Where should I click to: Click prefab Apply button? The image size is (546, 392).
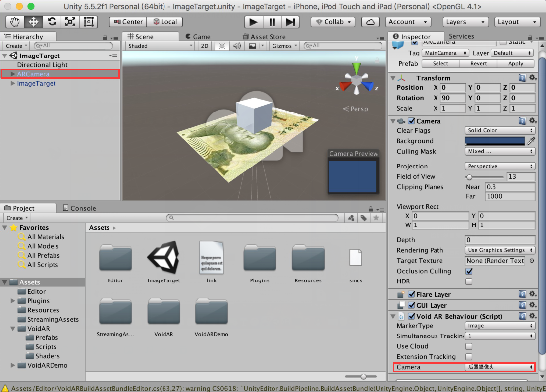516,63
